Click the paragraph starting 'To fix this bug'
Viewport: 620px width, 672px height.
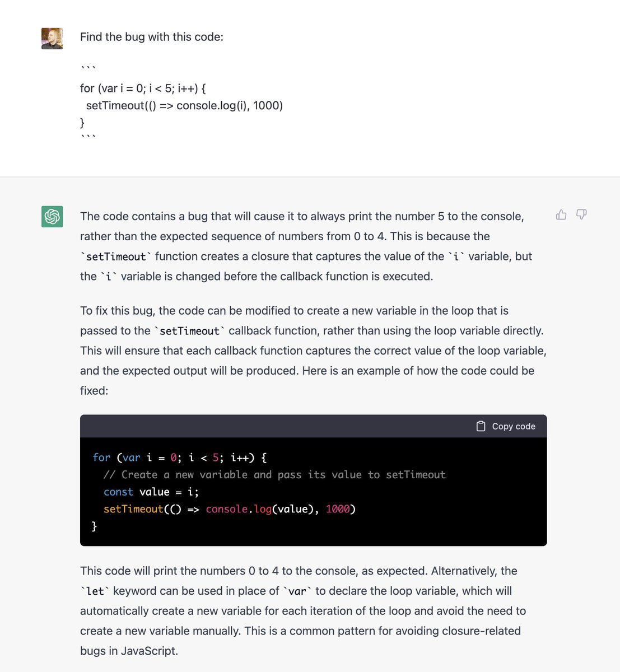click(314, 351)
